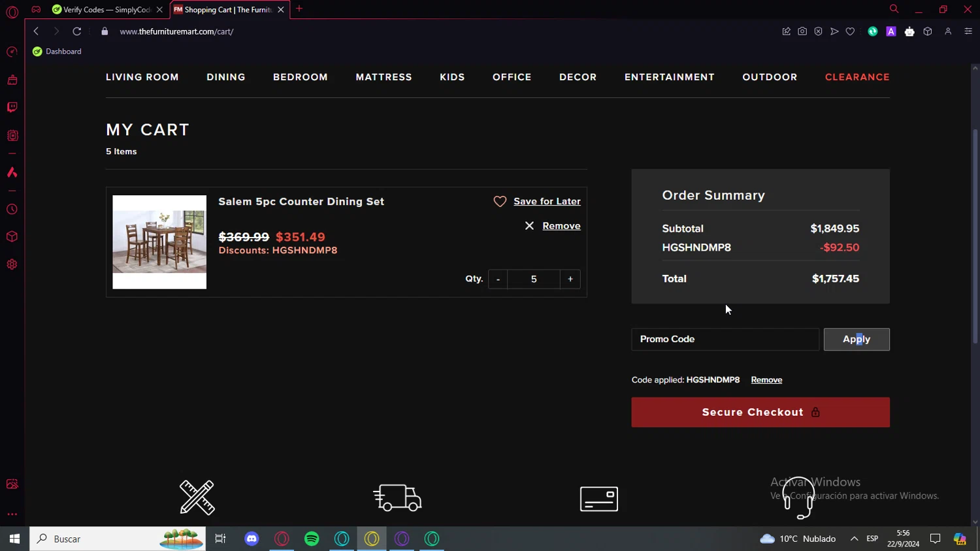
Task: Open the picture icon near sidebar bottom
Action: coord(12,484)
